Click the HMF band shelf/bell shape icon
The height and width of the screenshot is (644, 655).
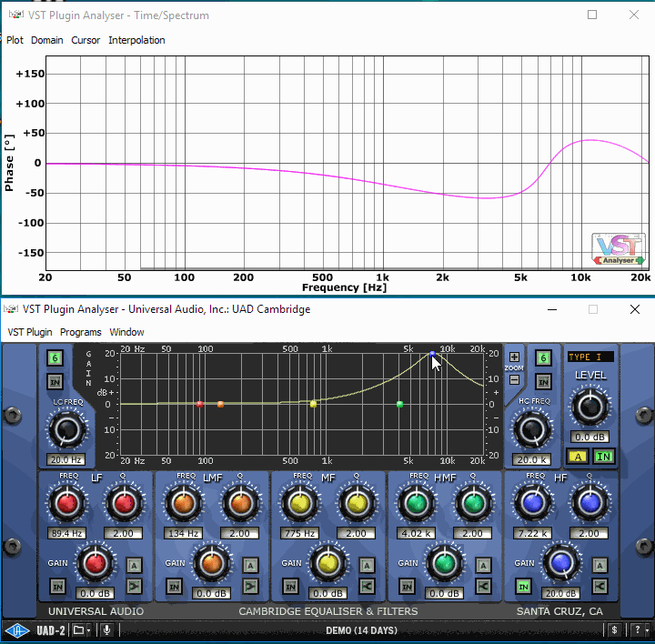[484, 587]
